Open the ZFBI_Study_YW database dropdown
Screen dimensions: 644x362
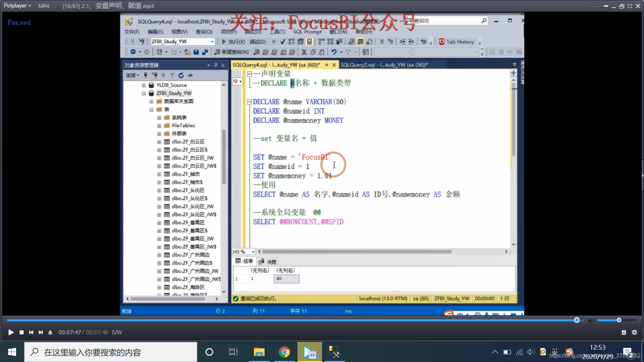click(212, 42)
